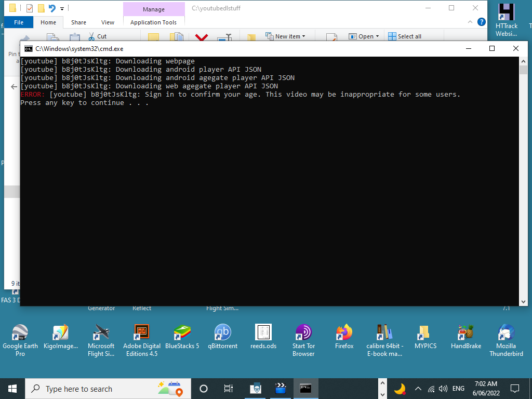
Task: Select calibre 64bit E-book manager icon
Action: coord(385,340)
